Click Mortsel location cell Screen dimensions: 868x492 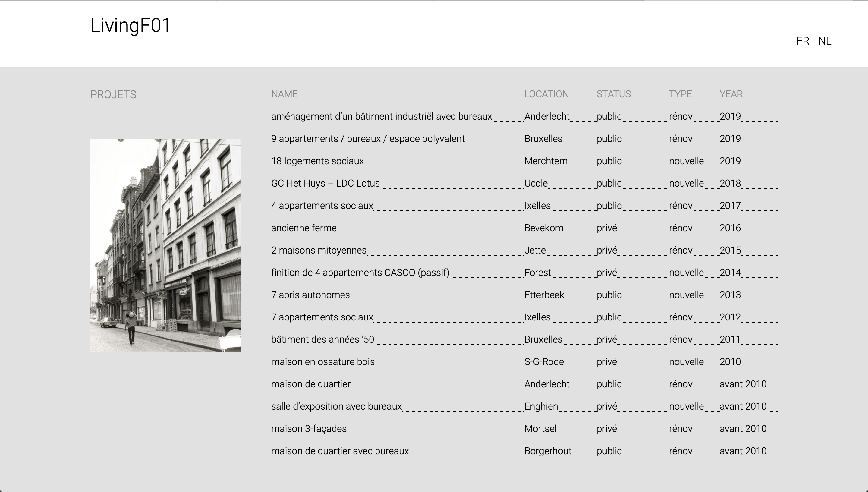coord(540,429)
